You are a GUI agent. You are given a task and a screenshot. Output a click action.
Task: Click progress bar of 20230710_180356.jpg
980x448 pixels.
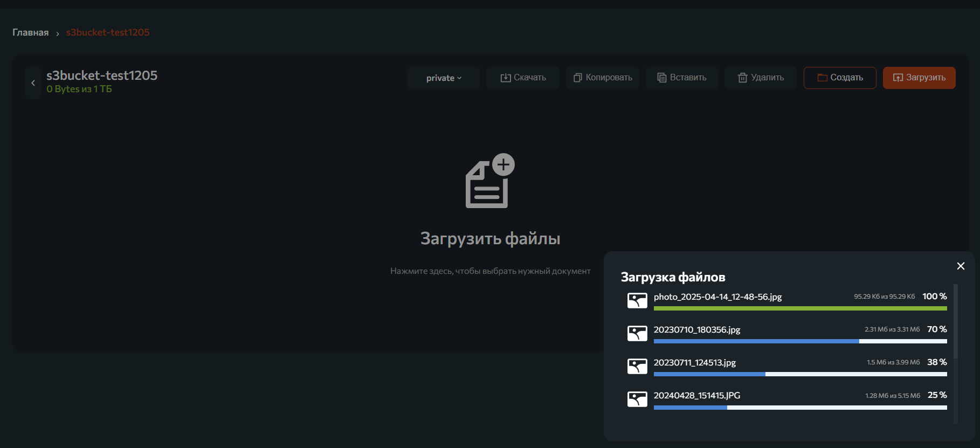coord(800,341)
